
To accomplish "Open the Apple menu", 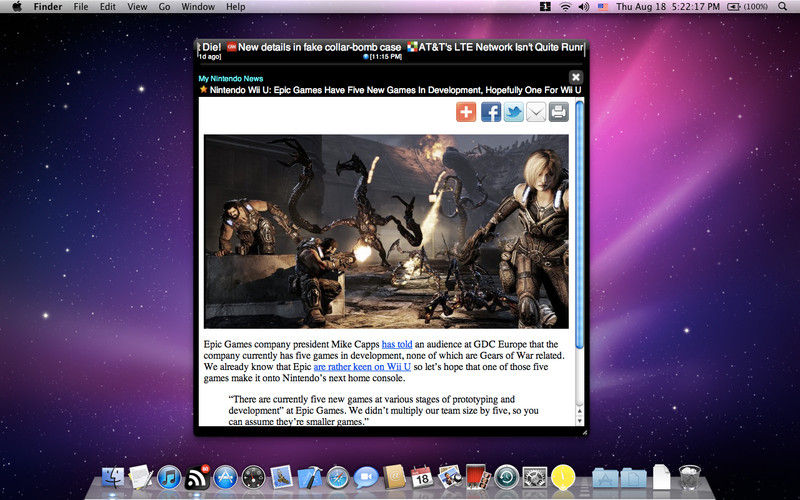I will (x=17, y=7).
